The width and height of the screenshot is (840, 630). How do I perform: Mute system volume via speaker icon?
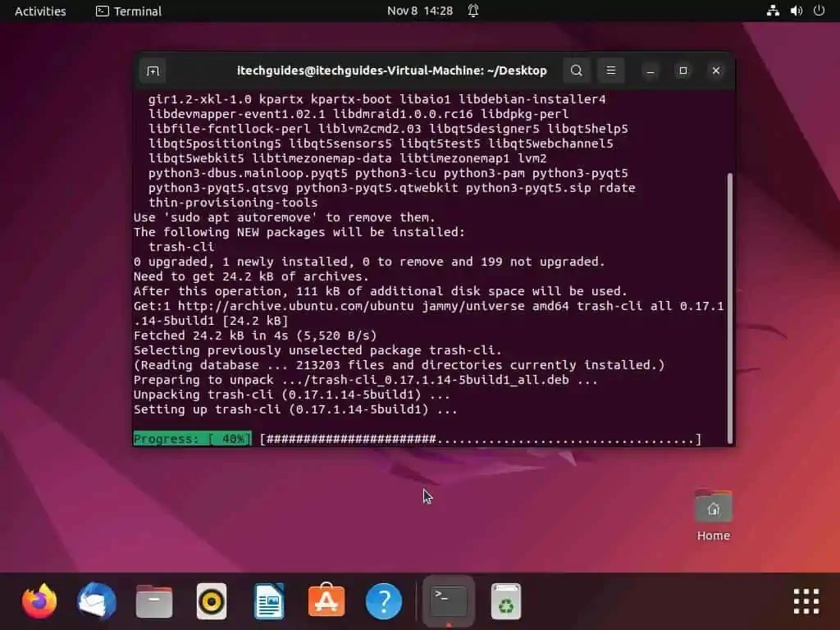tap(795, 11)
